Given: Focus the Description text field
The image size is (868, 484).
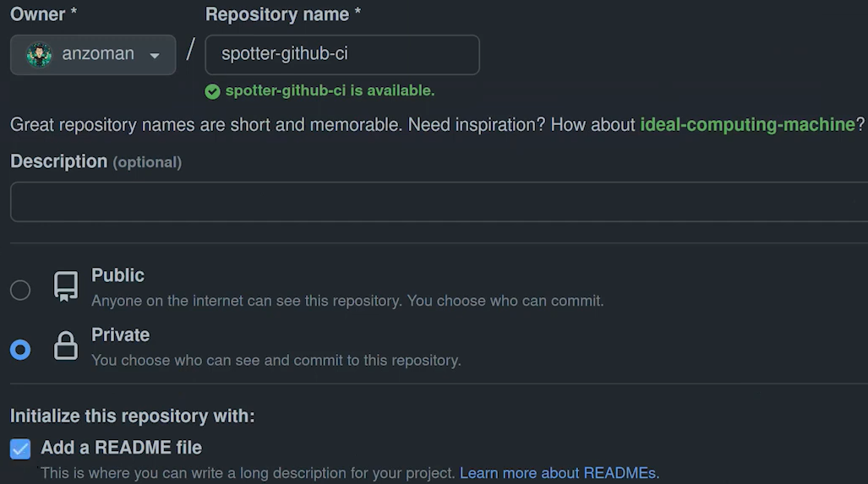Looking at the screenshot, I should 438,202.
